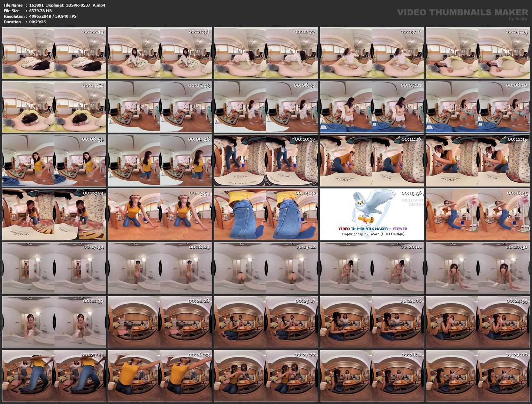This screenshot has width=532, height=404.
Task: Click the Duration value 00:29:25
Action: point(38,22)
